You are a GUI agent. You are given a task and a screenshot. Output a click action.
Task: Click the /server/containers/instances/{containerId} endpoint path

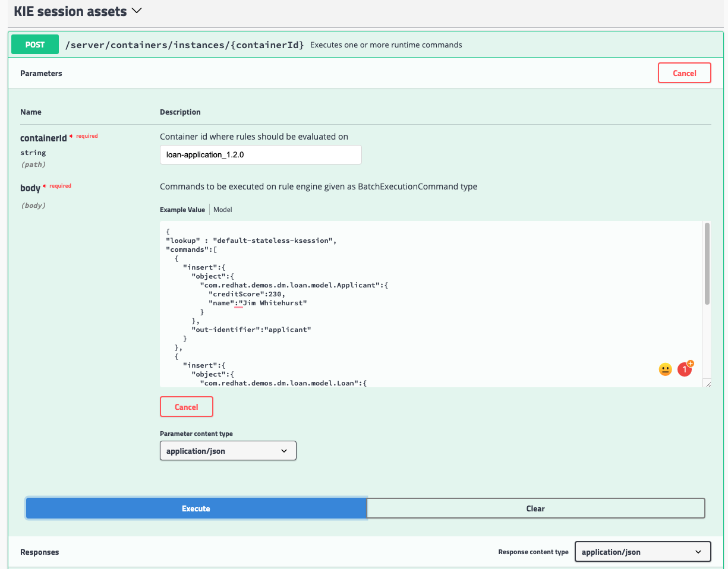[184, 45]
